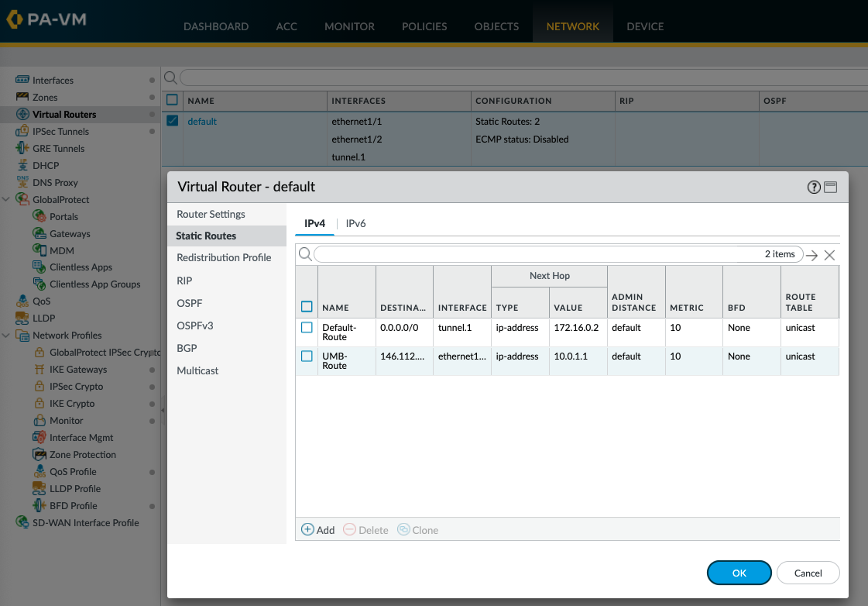Click the Portals icon

39,216
